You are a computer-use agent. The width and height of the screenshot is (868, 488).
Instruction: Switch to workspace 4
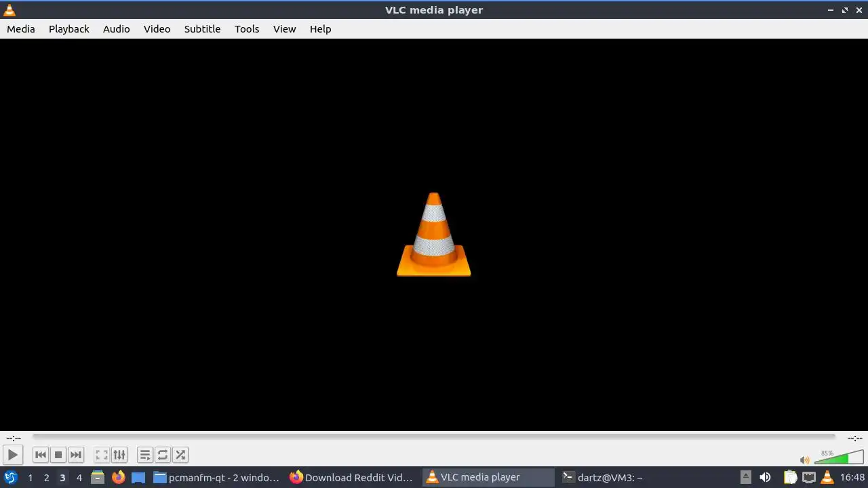point(79,477)
